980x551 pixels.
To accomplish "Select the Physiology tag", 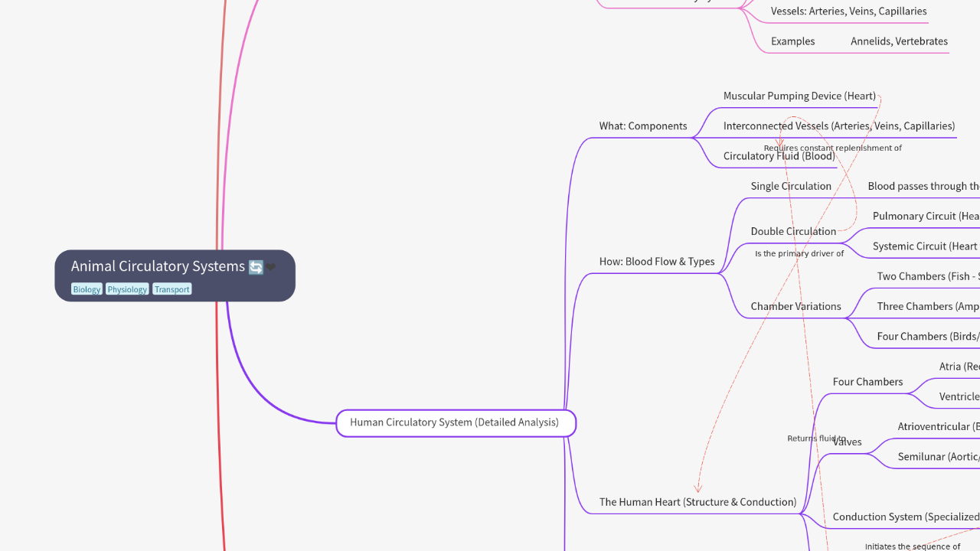I will pos(127,289).
